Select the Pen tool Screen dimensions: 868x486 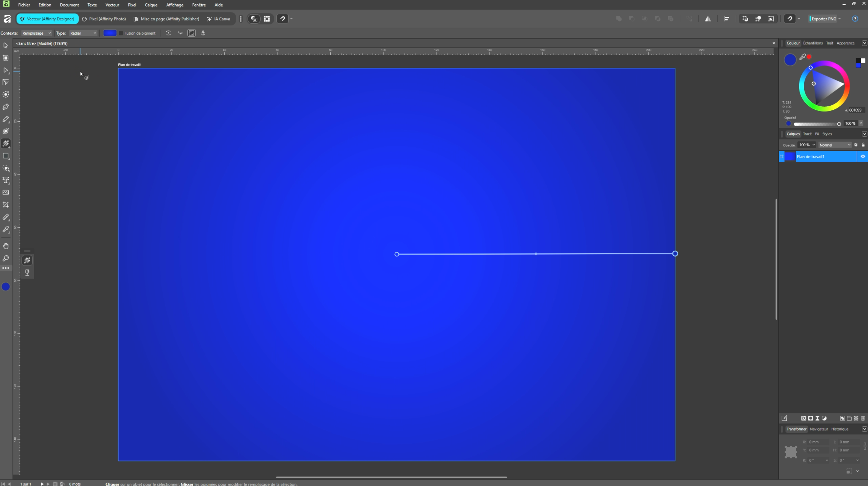(5, 107)
